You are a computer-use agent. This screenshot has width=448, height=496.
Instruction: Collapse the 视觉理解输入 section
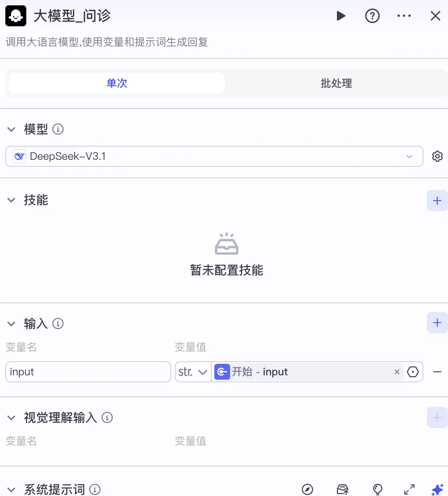pyautogui.click(x=11, y=418)
